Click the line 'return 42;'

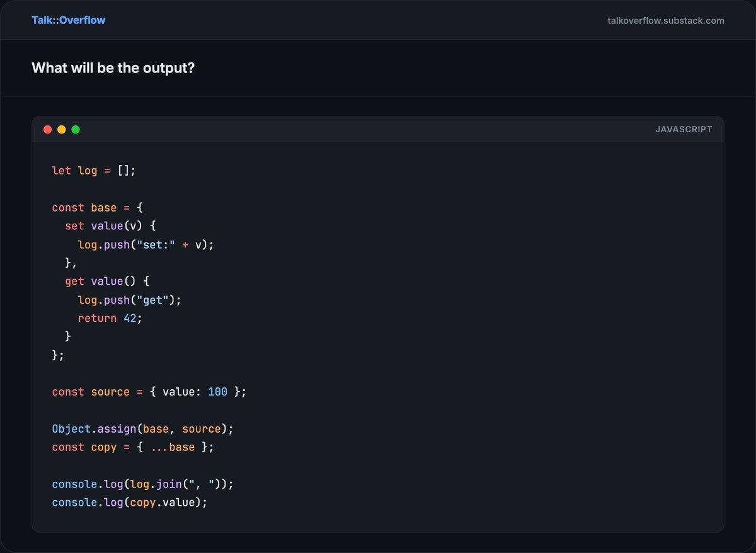coord(110,318)
